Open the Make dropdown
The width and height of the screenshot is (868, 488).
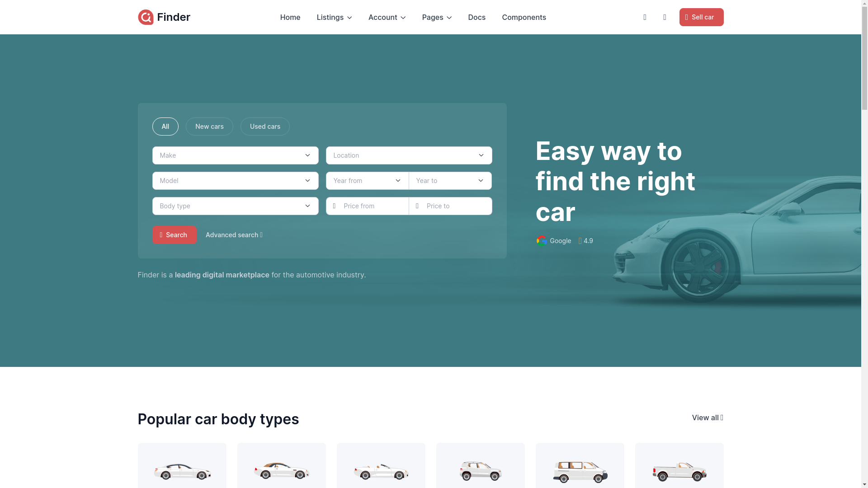(236, 155)
